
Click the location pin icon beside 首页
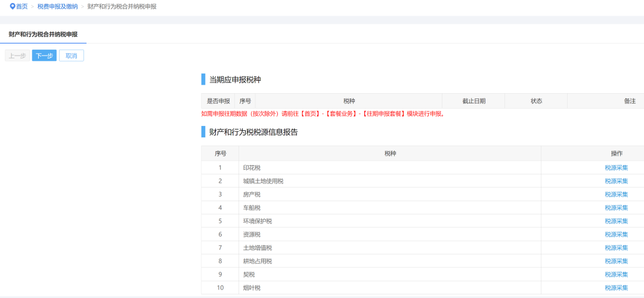click(x=13, y=7)
